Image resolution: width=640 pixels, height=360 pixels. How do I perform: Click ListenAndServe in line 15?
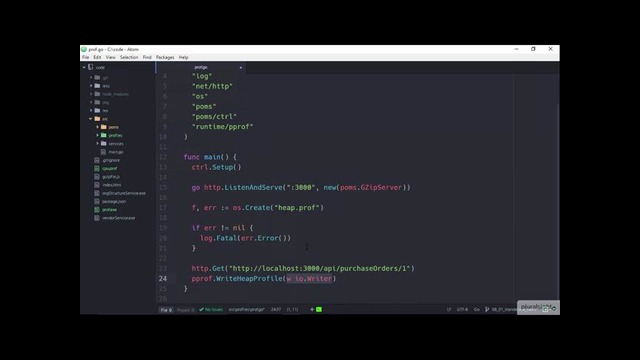click(253, 187)
